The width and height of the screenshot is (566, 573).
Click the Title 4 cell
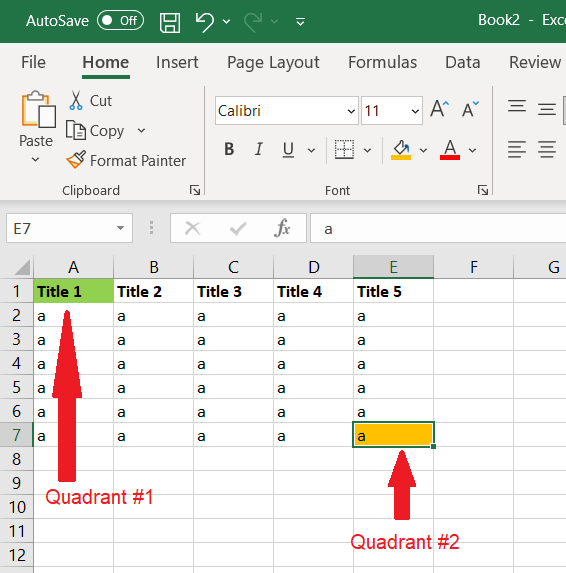(314, 291)
